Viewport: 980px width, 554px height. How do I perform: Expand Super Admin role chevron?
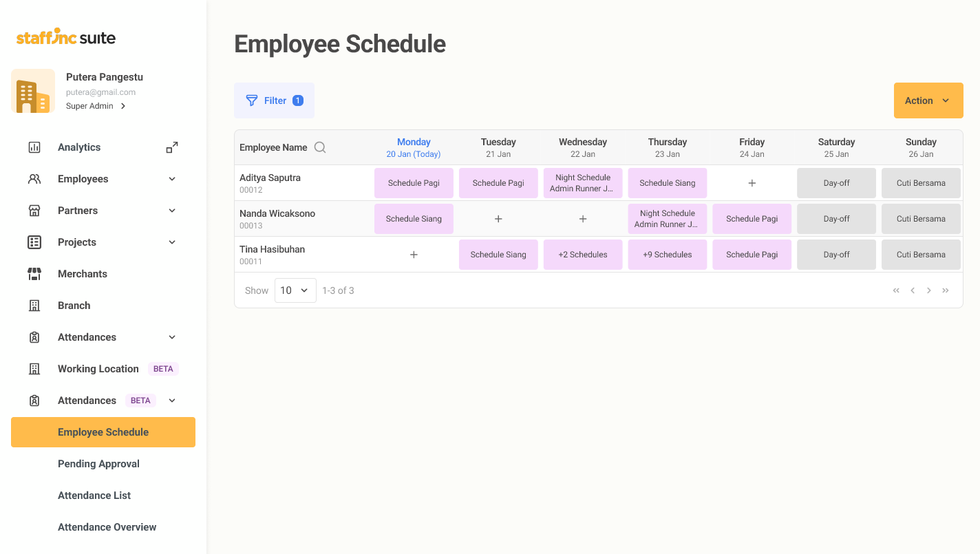point(123,106)
